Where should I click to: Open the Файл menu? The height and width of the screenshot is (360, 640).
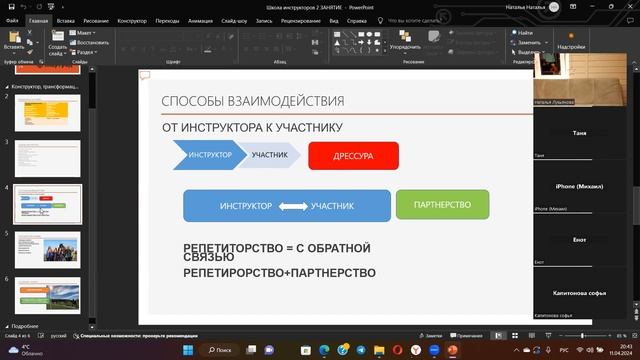12,20
